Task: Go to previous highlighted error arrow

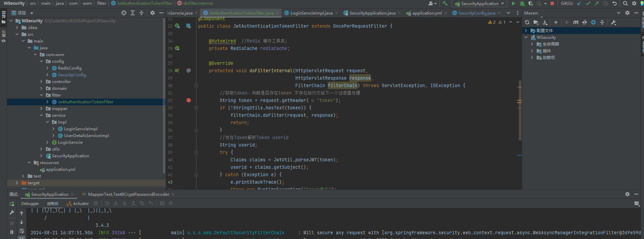Action: click(x=511, y=22)
